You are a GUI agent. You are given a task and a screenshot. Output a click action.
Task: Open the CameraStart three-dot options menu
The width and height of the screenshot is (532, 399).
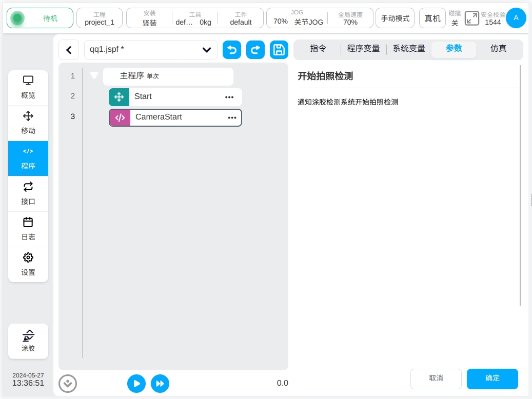(x=232, y=117)
